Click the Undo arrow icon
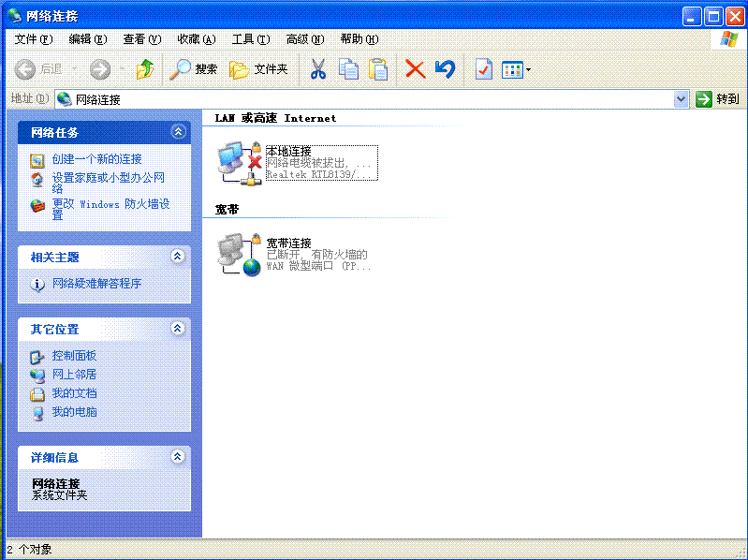748x560 pixels. (x=445, y=69)
